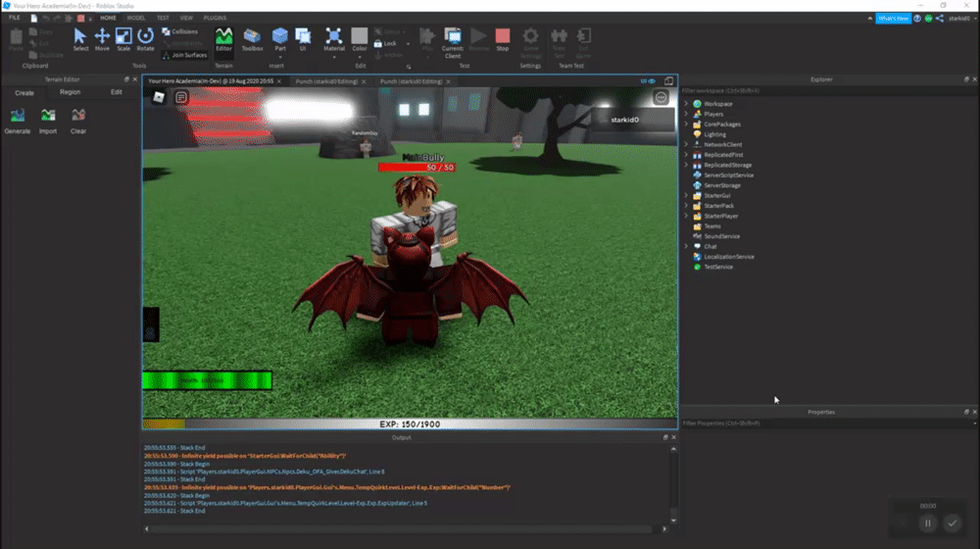Pause the screen recording

(x=927, y=524)
